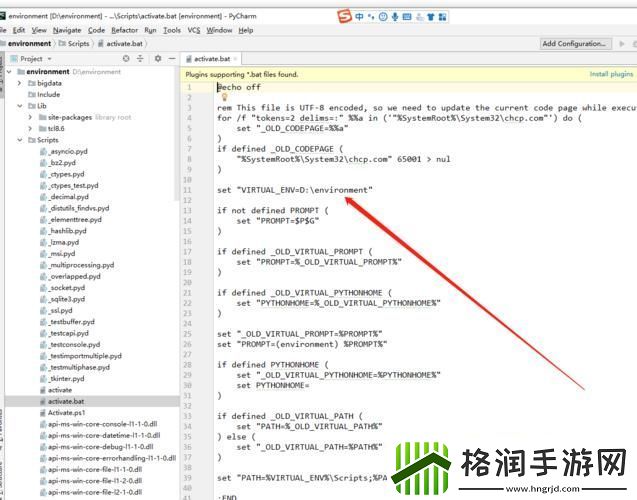Click the Sogou input method S icon
The width and height of the screenshot is (637, 500).
(x=345, y=15)
